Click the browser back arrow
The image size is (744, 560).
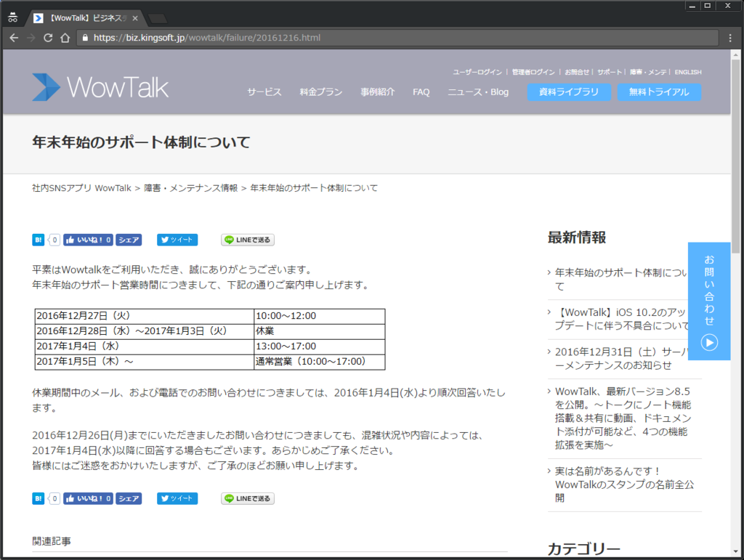click(x=14, y=38)
